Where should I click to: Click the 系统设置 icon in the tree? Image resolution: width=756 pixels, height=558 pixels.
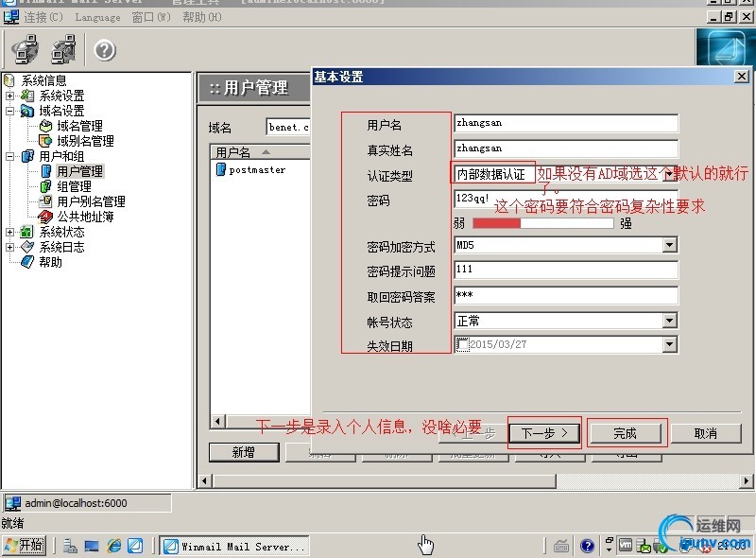[x=27, y=96]
